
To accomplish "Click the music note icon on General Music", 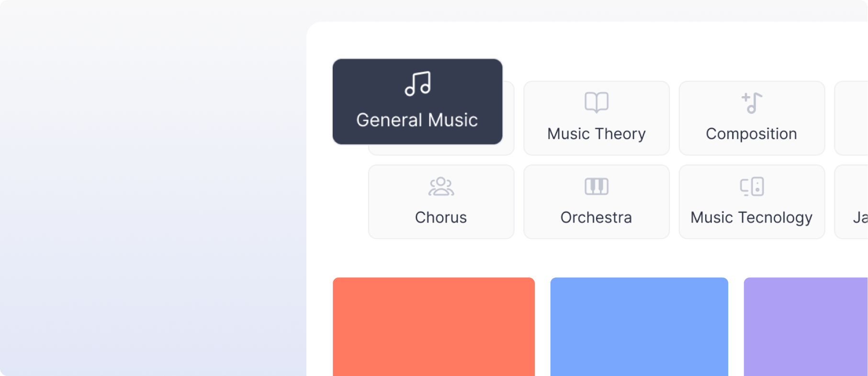I will (x=417, y=85).
